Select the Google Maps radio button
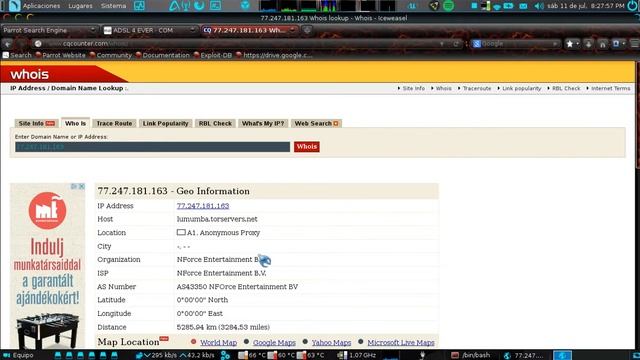This screenshot has height=360, width=640. click(x=246, y=342)
